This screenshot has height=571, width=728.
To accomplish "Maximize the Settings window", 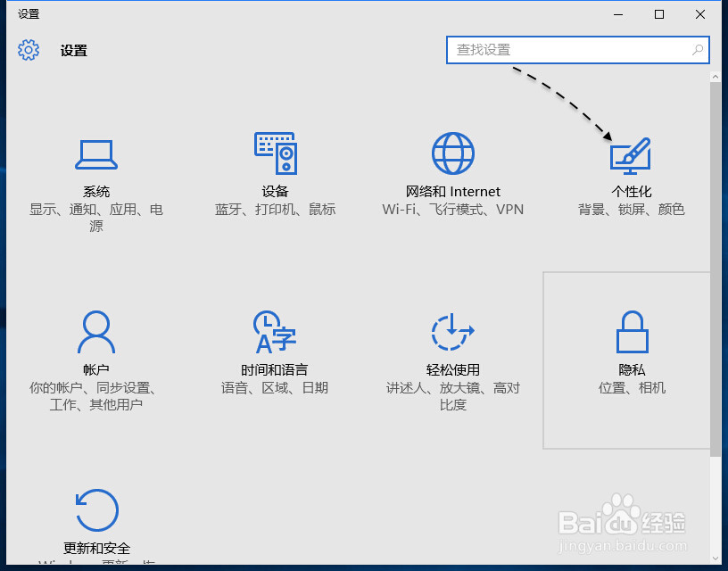I will [x=658, y=14].
